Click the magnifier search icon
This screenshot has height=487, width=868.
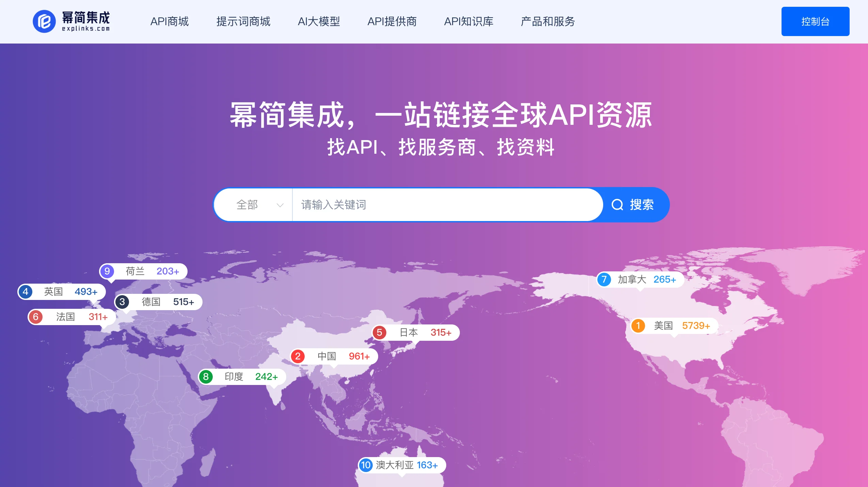pyautogui.click(x=618, y=204)
